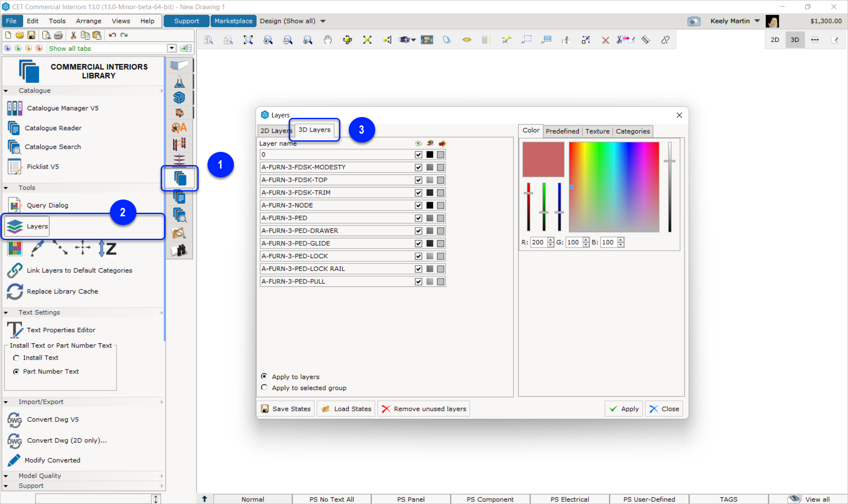Pick a color from the gradient spectrum
Image resolution: width=848 pixels, height=504 pixels.
614,187
